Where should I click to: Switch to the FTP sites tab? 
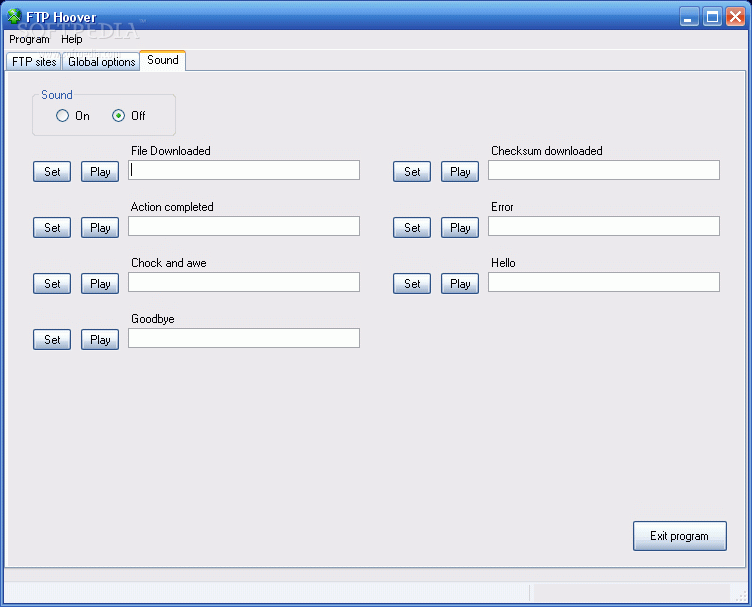[x=34, y=62]
